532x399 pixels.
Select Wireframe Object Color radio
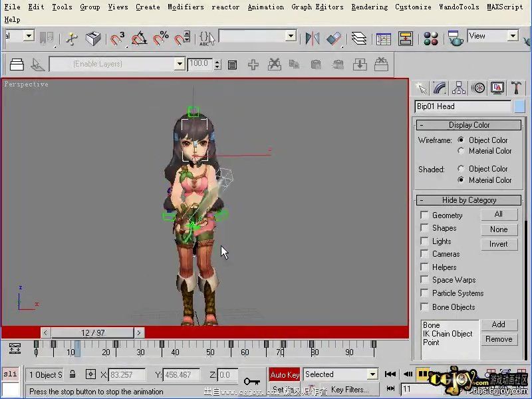click(461, 140)
